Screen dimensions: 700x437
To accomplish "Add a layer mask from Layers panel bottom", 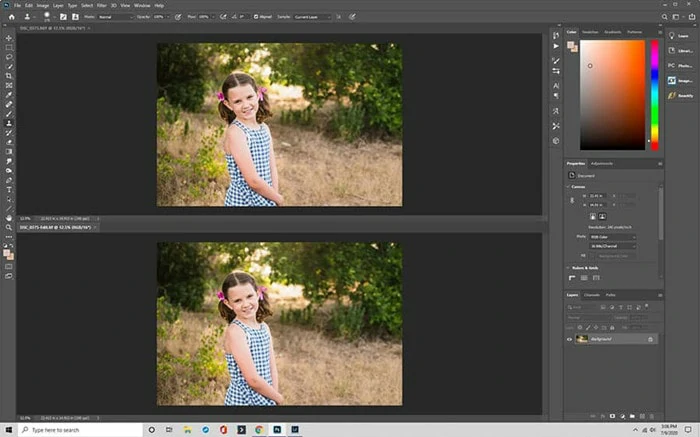I will point(612,416).
